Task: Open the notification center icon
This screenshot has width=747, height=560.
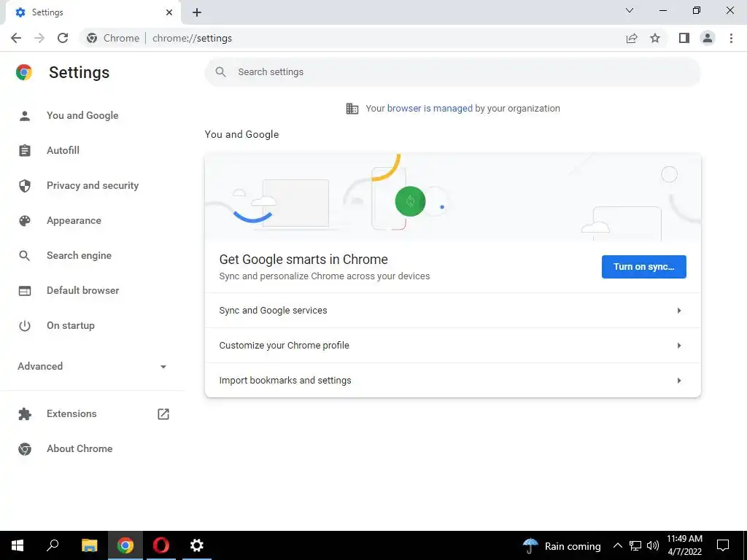Action: coord(723,545)
